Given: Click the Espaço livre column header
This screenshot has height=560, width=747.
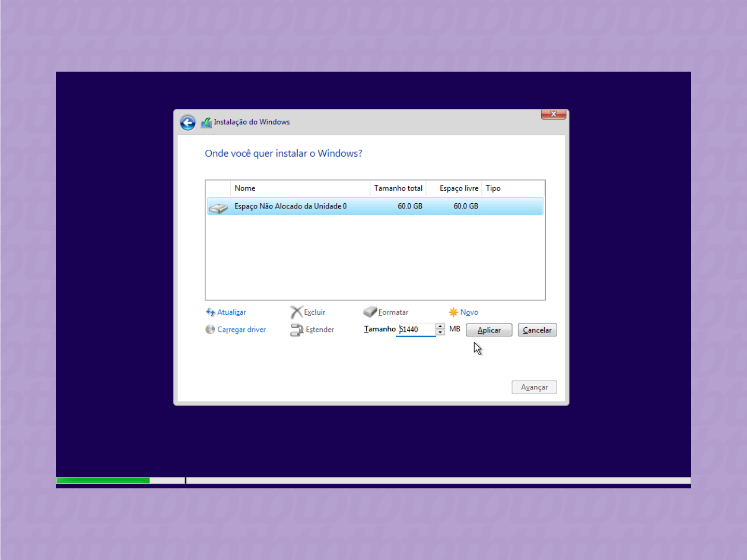Looking at the screenshot, I should 458,188.
